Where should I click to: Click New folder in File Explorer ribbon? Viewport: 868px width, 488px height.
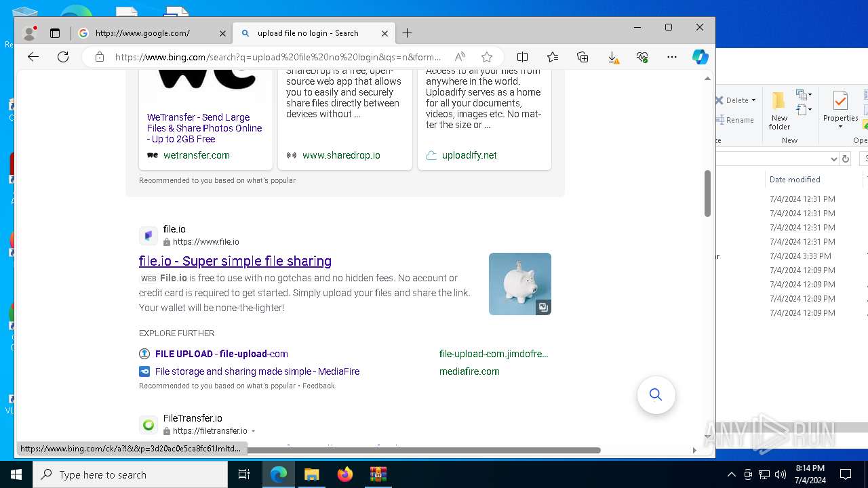pyautogui.click(x=779, y=111)
